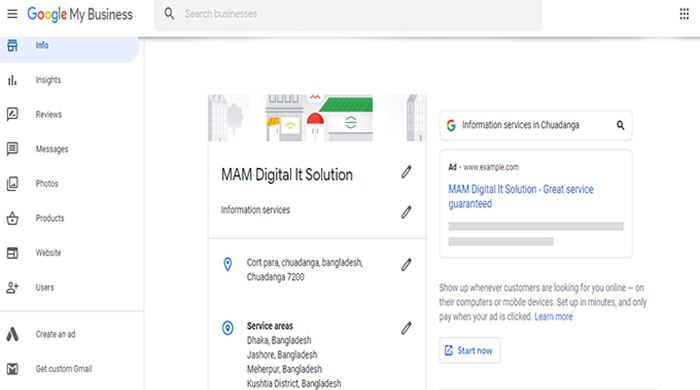Screen dimensions: 700x390
Task: Click the Information services category text
Action: click(255, 210)
